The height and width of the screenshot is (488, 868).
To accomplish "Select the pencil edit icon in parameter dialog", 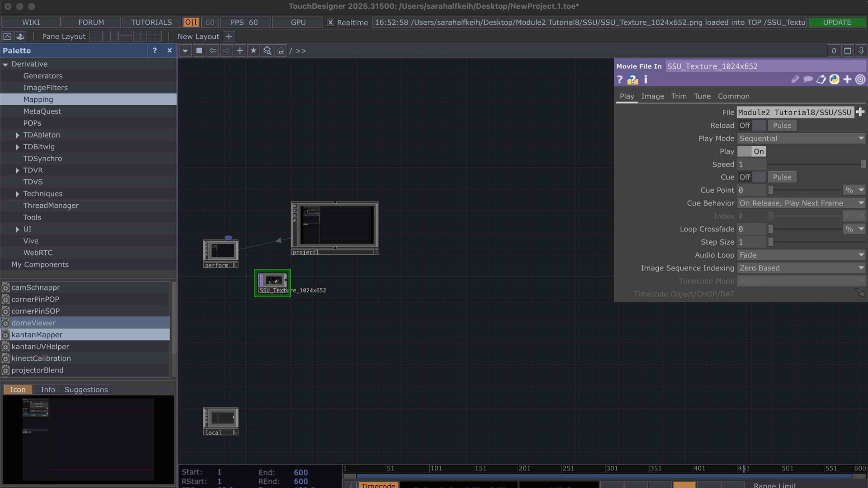I will click(795, 79).
